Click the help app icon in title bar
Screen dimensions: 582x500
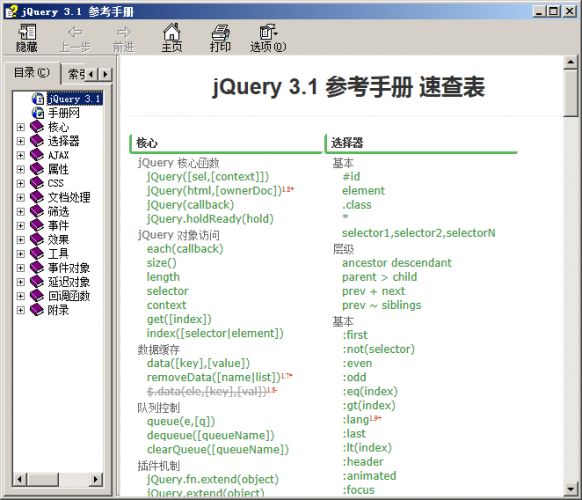tap(11, 12)
